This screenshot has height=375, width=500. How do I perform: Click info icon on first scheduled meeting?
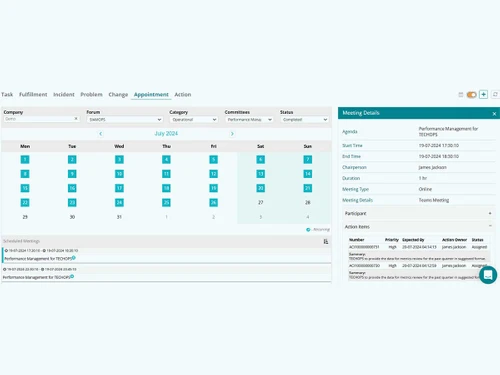tap(74, 258)
